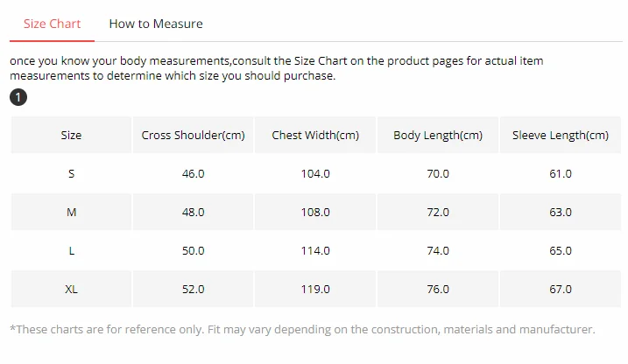Click the numbered 1 circle icon
This screenshot has width=628, height=364.
(x=18, y=97)
